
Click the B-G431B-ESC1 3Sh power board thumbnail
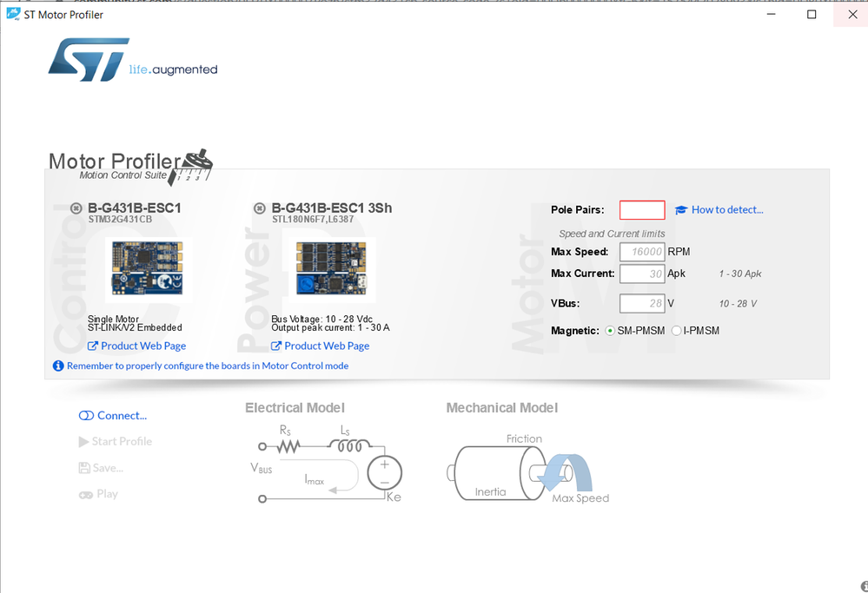coord(331,269)
